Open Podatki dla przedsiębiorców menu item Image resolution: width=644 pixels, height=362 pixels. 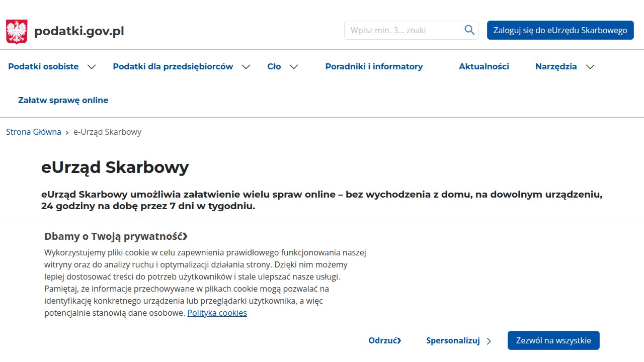tap(173, 66)
